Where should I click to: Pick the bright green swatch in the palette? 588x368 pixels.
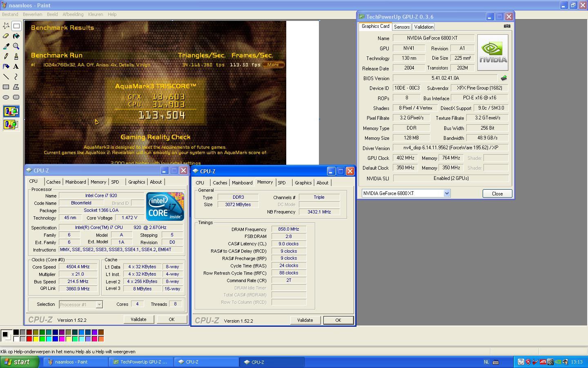42,339
